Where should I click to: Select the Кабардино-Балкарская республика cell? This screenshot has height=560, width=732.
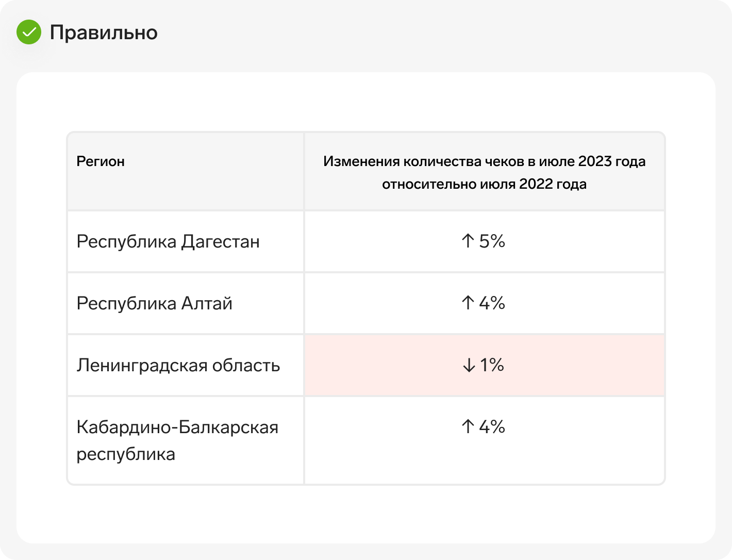pos(186,440)
